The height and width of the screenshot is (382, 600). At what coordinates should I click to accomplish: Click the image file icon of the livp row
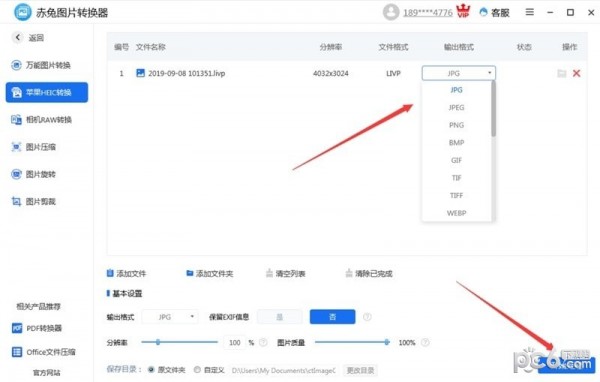tap(140, 73)
